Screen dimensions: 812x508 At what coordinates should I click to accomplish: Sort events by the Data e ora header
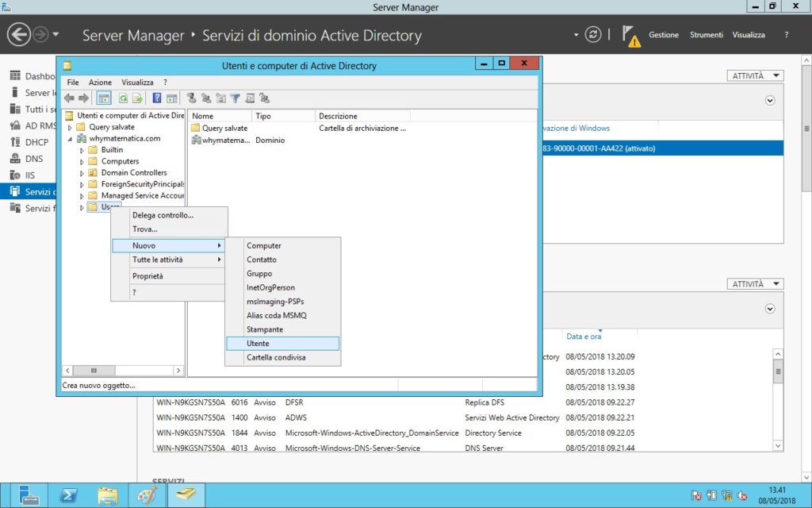[x=584, y=337]
